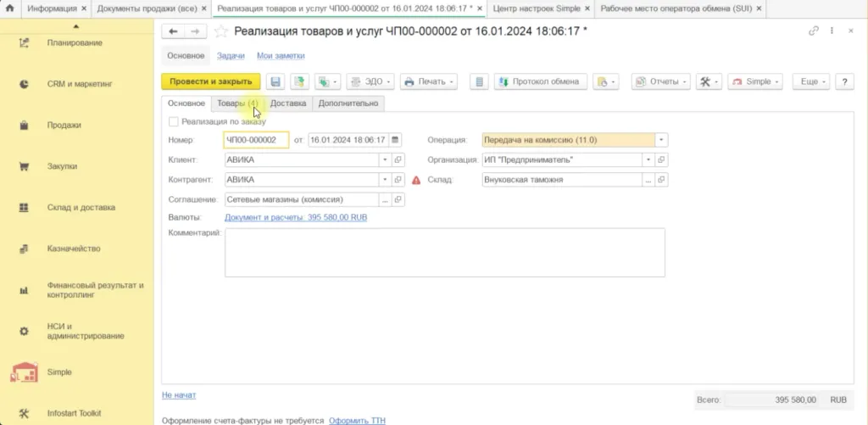Open the calendar picker for the document date

(x=395, y=140)
